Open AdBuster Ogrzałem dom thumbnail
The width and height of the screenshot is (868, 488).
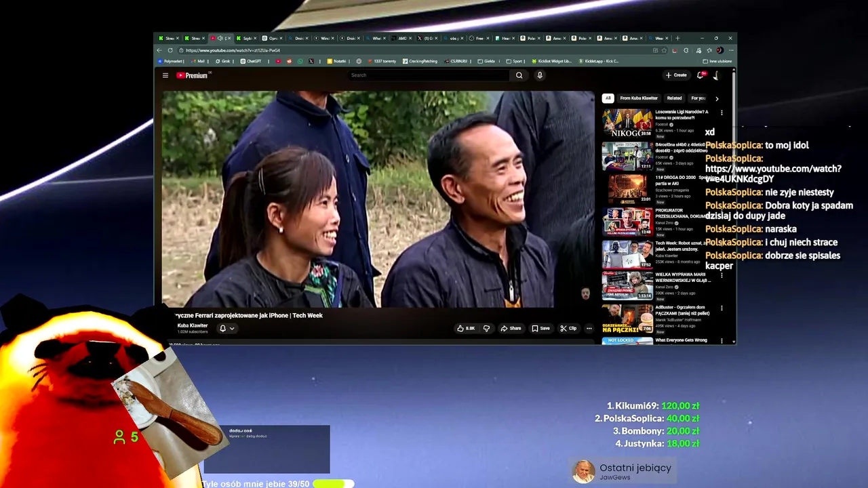tap(627, 319)
